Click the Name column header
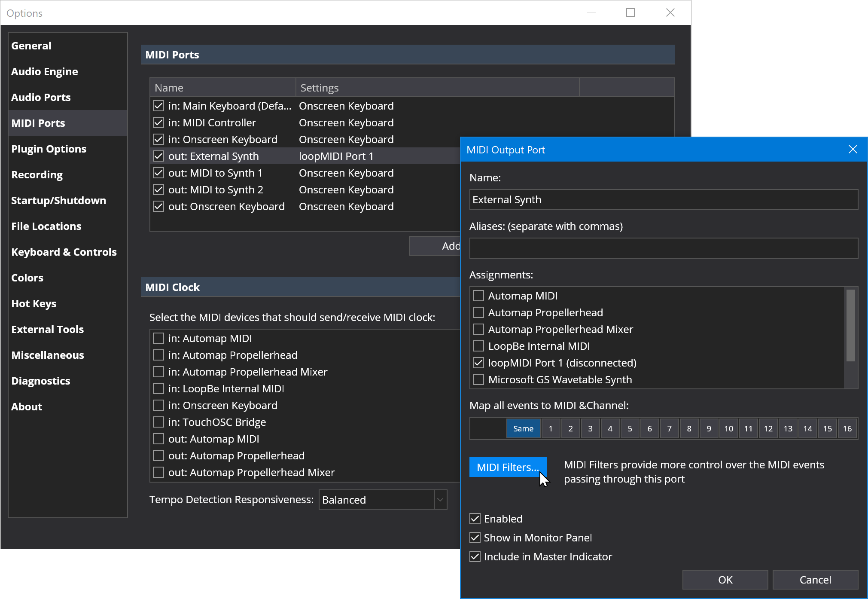Screen dimensions: 868x599 223,88
